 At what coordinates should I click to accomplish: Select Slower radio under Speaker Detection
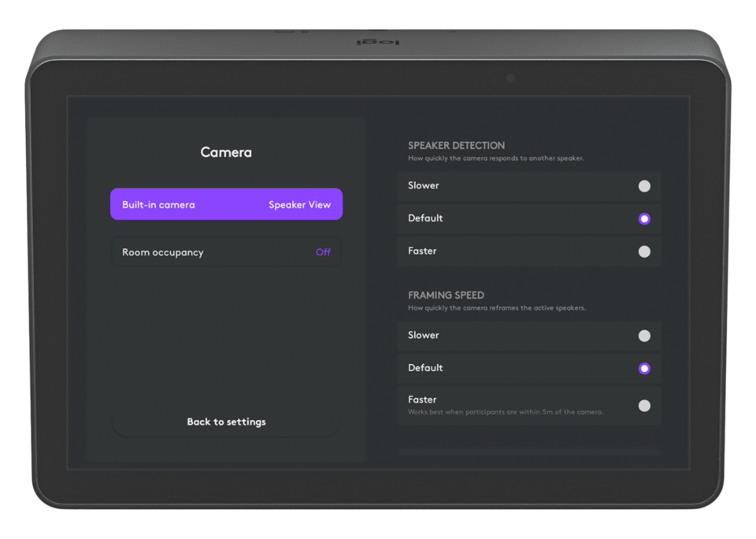pyautogui.click(x=644, y=187)
